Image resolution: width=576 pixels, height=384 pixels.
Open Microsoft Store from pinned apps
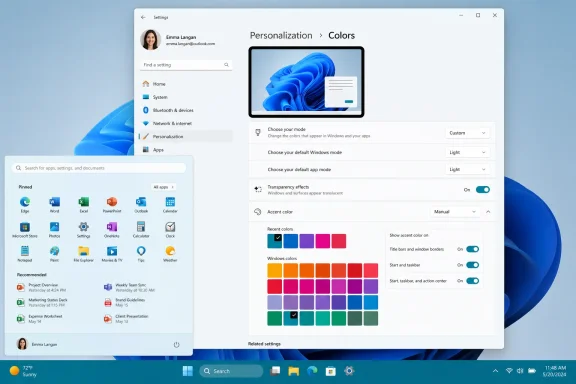click(x=25, y=229)
